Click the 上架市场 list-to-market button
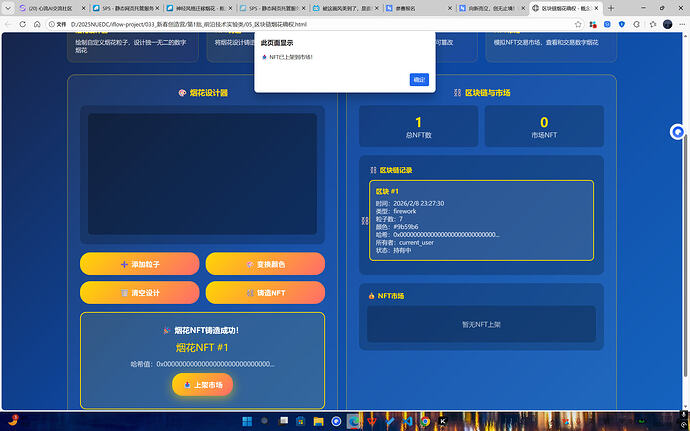Screen dimensions: 690x431 point(203,385)
